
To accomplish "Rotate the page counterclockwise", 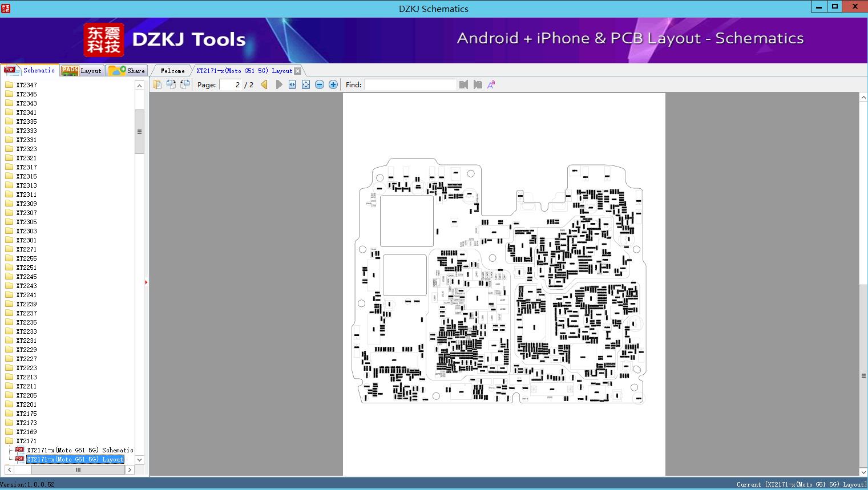I will click(x=184, y=84).
